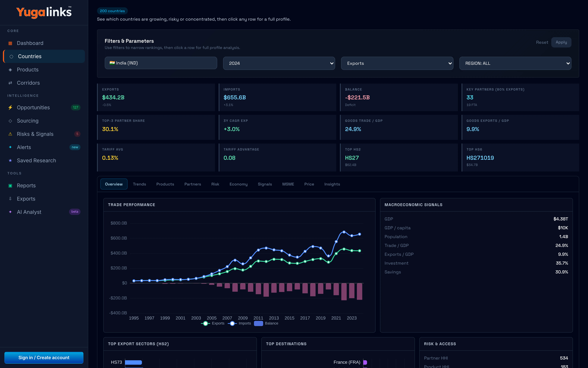Click the GDP $4.38T row

(476, 219)
